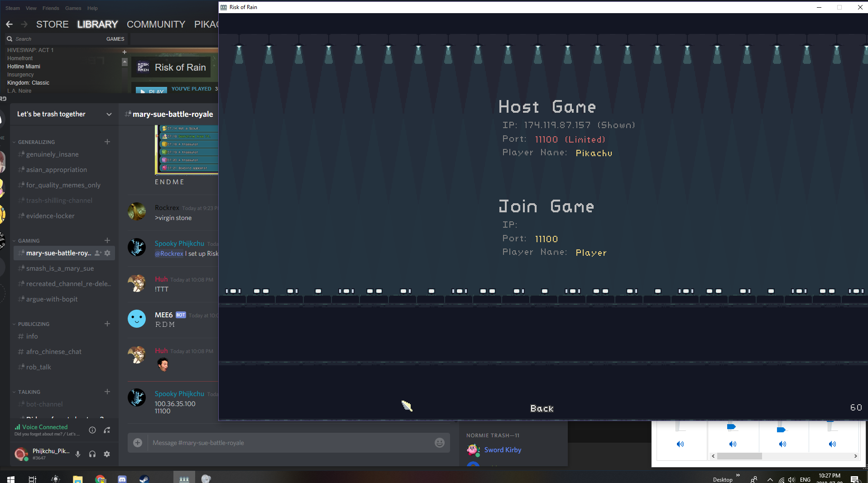The width and height of the screenshot is (868, 483).
Task: Click Join Game in Risk of Rain
Action: (x=546, y=206)
